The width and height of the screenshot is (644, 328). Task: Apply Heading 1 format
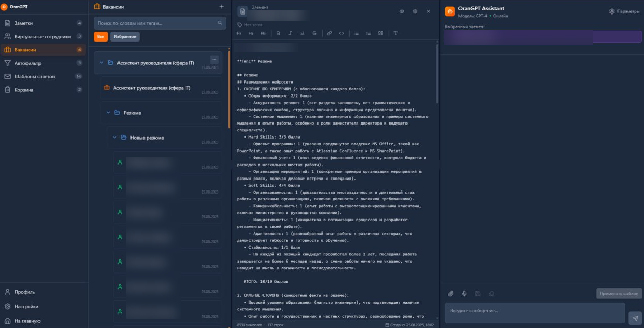(239, 33)
